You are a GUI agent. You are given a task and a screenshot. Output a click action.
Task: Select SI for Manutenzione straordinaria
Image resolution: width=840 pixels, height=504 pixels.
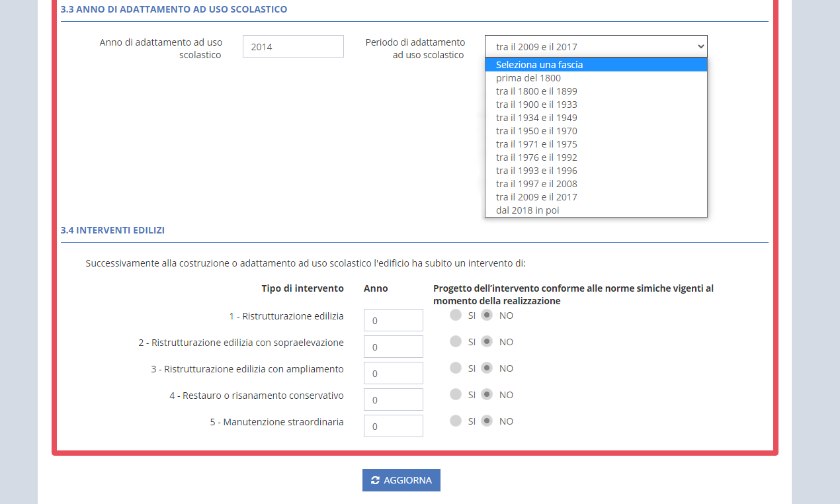[456, 421]
